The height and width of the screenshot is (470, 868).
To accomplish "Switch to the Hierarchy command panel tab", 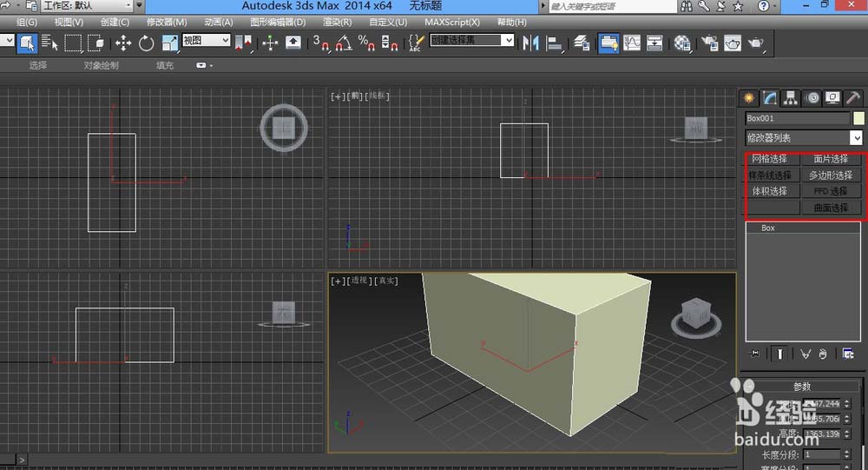I will [791, 98].
